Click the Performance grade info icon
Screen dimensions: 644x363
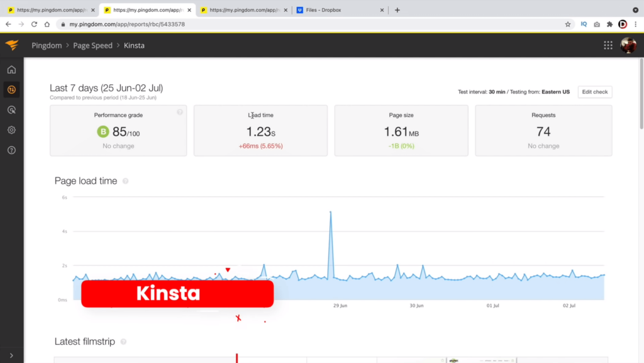coord(180,112)
